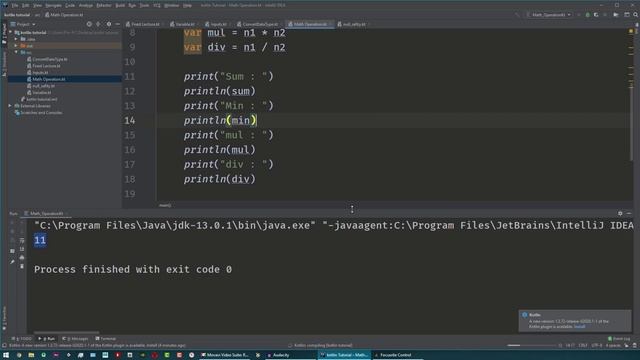The width and height of the screenshot is (640, 360).
Task: Expand the kotlin tutorial root node
Action: click(x=11, y=32)
